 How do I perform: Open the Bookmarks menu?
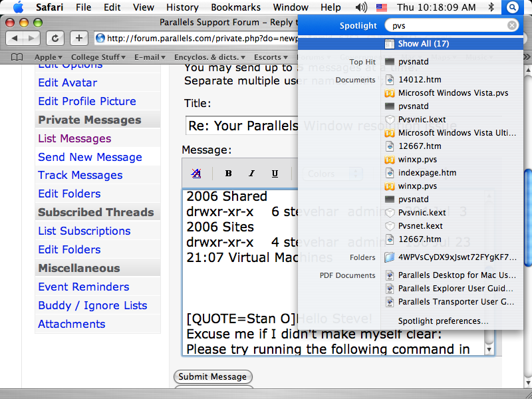tap(236, 7)
